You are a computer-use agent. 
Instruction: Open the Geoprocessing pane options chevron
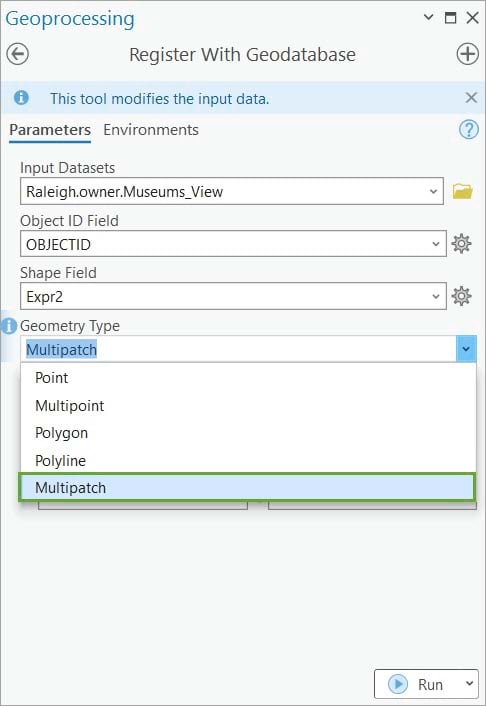click(429, 18)
